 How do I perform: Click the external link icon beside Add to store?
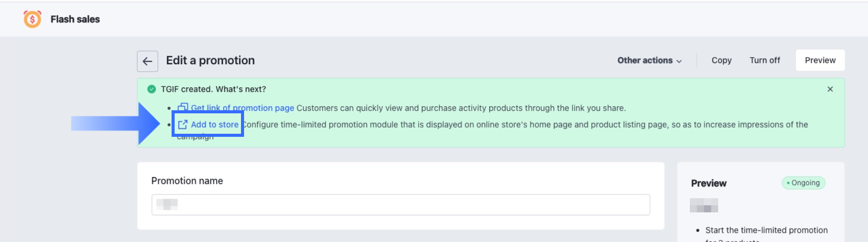tap(183, 125)
